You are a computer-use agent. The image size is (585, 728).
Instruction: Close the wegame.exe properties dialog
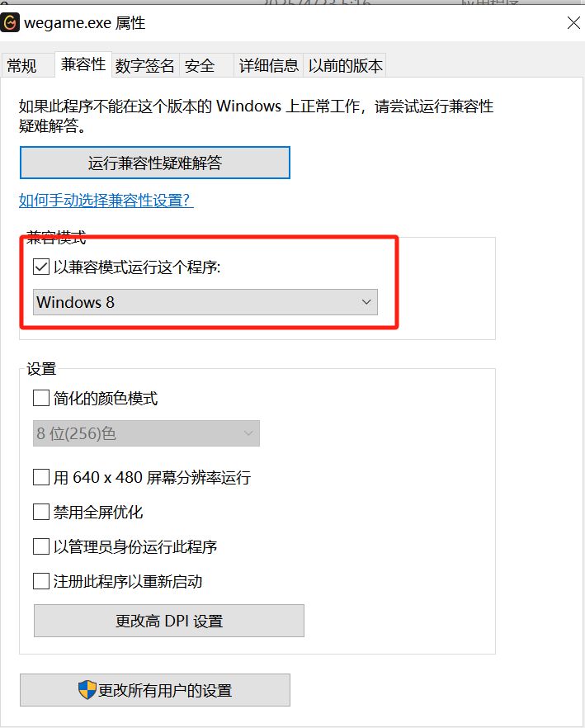573,23
